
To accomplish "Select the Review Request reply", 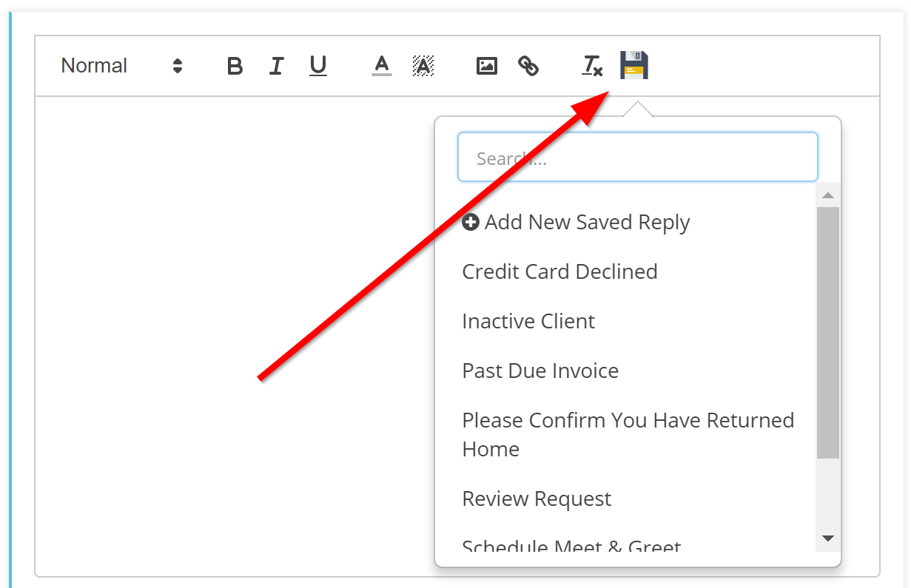I will 537,499.
